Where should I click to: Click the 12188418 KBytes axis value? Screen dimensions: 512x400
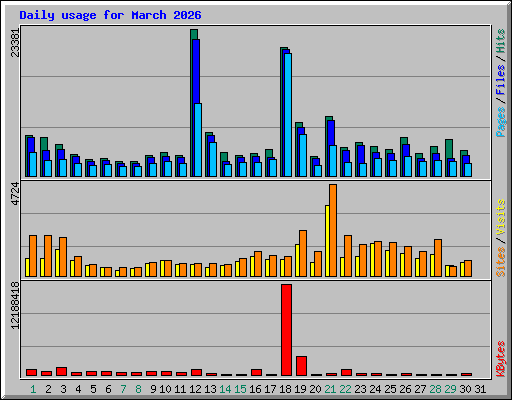click(15, 305)
